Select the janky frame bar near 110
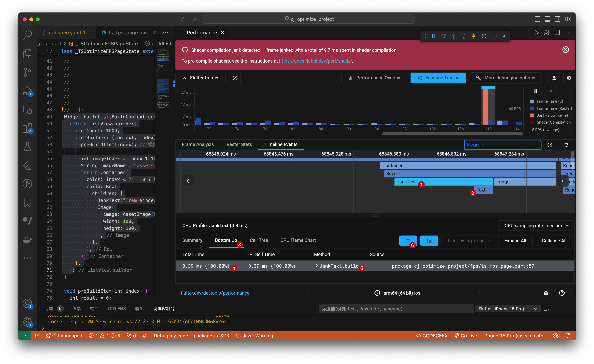Viewport: 594px width, 364px height. click(486, 107)
